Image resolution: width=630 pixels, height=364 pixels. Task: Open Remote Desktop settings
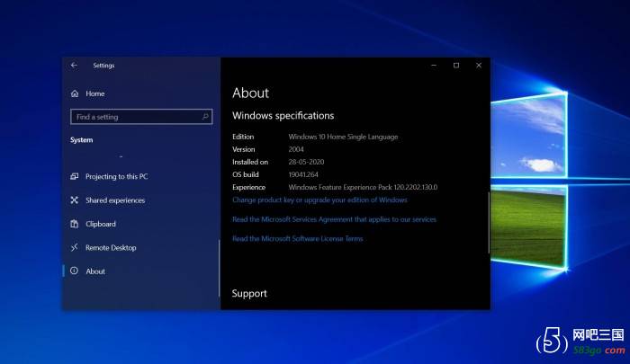coord(111,248)
